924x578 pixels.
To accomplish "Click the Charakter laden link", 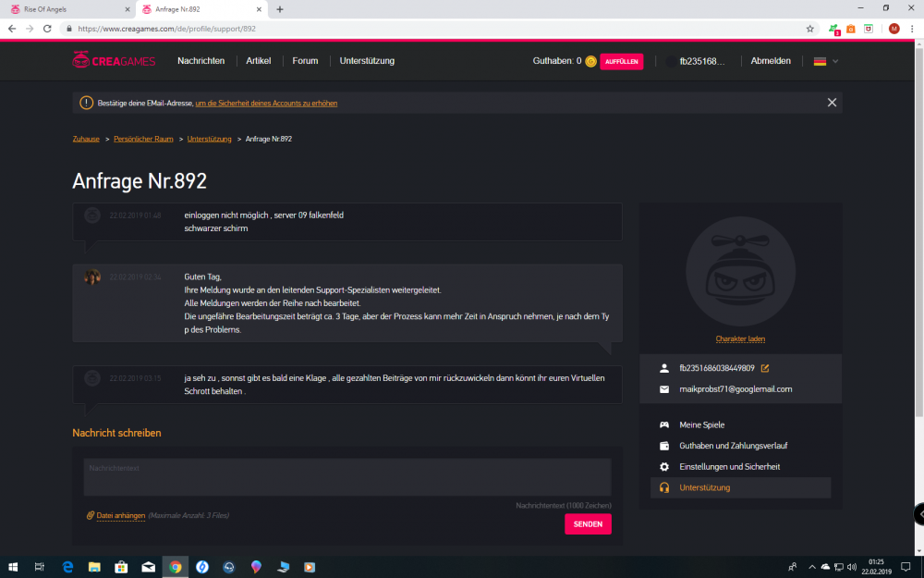I will pos(740,339).
